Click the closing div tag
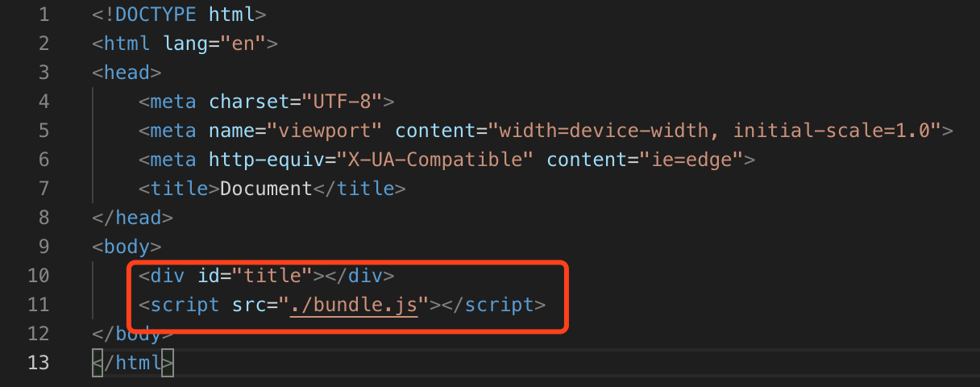 (x=359, y=276)
